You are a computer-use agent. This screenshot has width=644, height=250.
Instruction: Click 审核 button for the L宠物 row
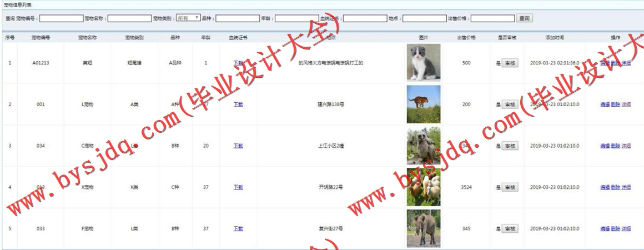(x=510, y=104)
